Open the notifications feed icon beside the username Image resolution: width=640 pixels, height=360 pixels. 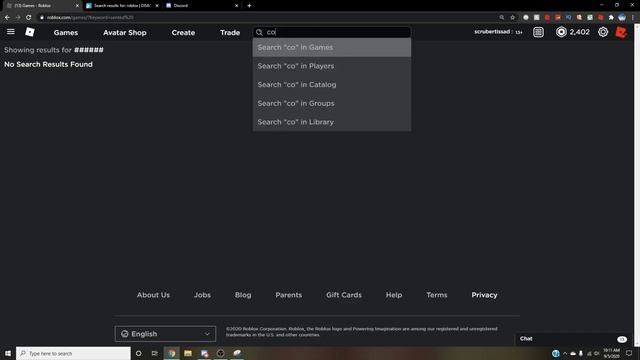[538, 32]
